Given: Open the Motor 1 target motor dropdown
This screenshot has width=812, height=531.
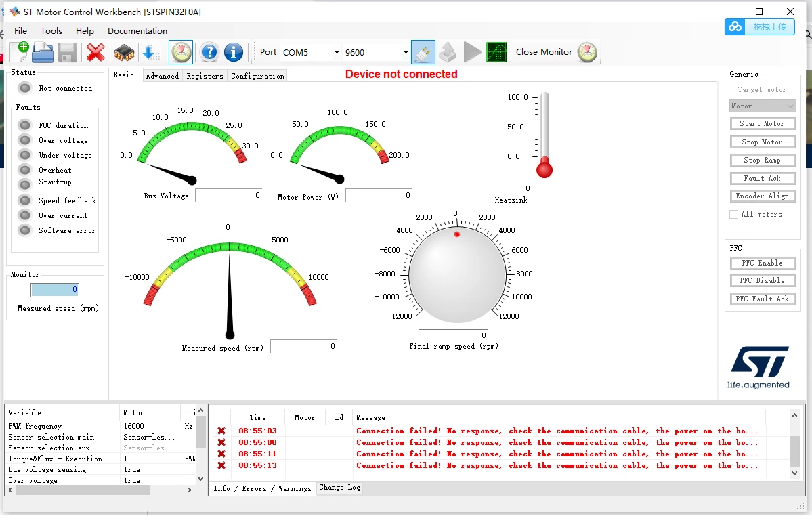Looking at the screenshot, I should pyautogui.click(x=763, y=106).
